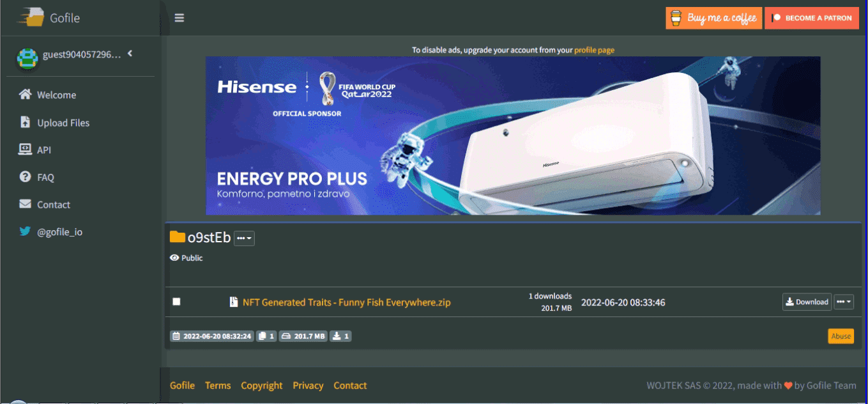Open the Copyright footer link
This screenshot has width=868, height=404.
point(262,385)
